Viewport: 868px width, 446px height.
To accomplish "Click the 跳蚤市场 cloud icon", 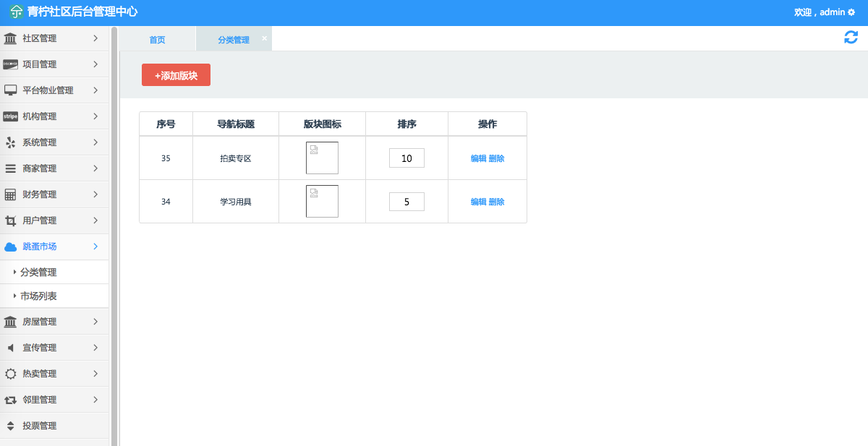I will click(10, 246).
